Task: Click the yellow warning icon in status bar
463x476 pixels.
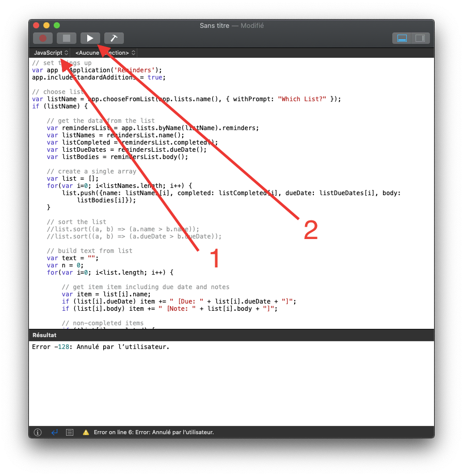Action: [x=86, y=432]
